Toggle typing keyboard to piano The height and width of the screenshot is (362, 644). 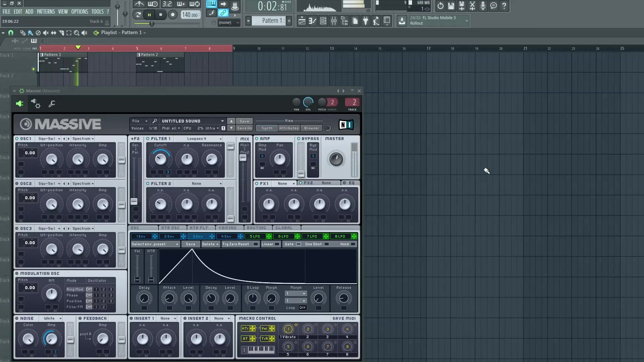coord(211,4)
